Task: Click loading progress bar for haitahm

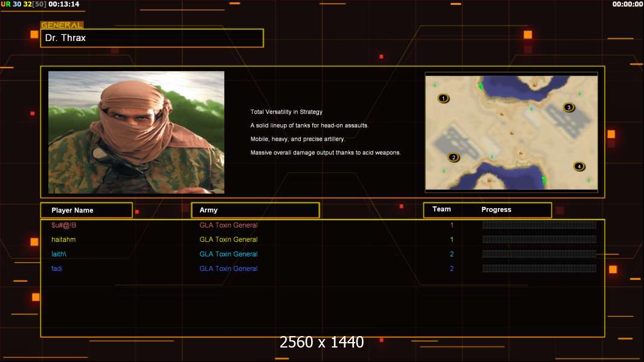Action: [539, 240]
